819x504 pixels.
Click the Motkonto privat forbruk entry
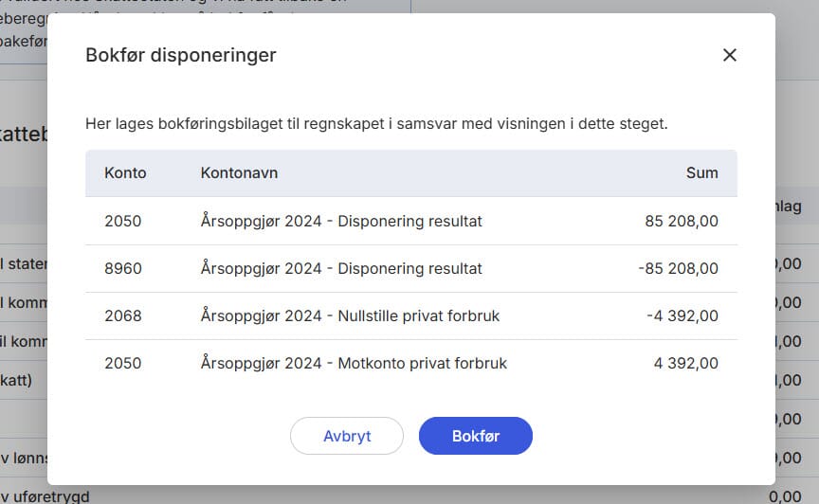tap(354, 364)
